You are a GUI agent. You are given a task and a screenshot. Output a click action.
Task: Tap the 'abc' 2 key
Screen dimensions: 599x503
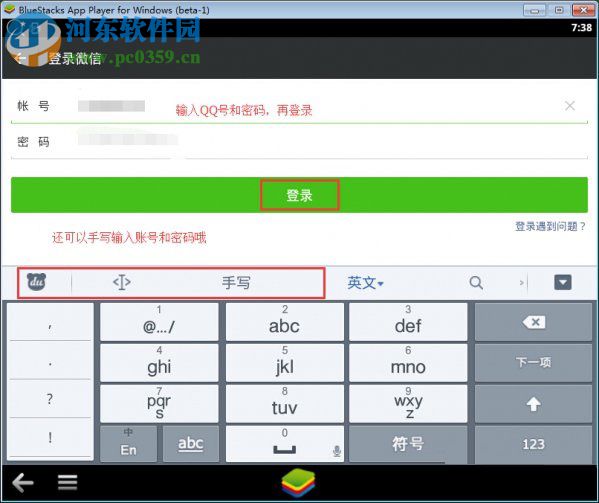285,322
